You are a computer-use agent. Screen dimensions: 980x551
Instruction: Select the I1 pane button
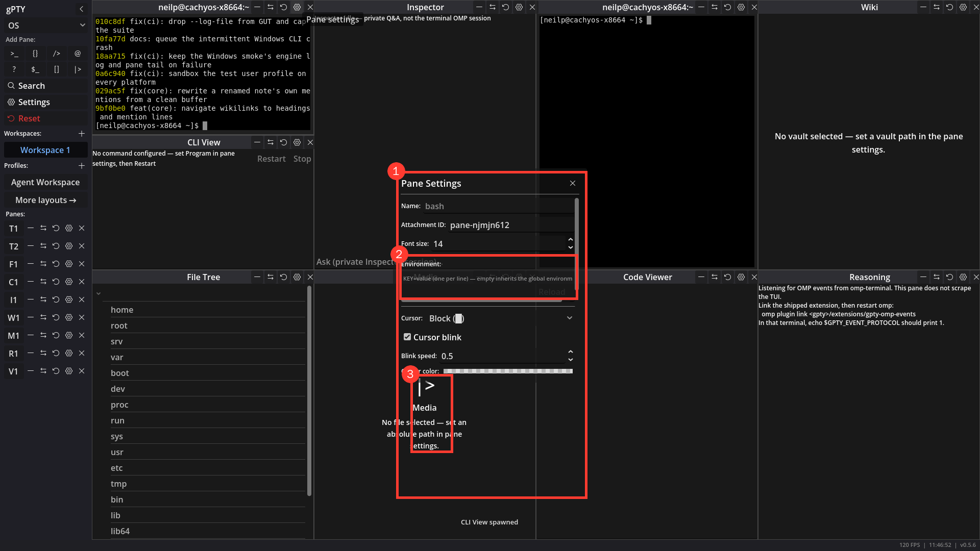(14, 300)
